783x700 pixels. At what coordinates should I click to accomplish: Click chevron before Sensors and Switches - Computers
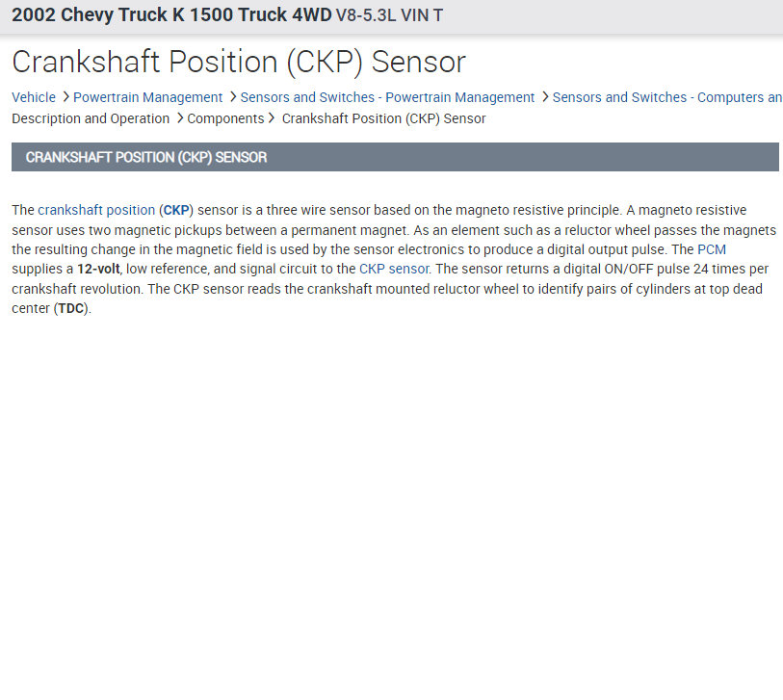click(x=545, y=97)
